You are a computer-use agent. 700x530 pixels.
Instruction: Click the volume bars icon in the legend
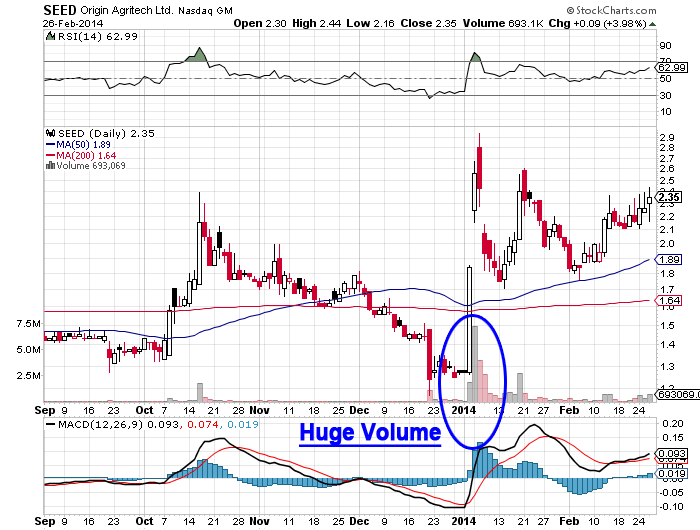[50, 166]
